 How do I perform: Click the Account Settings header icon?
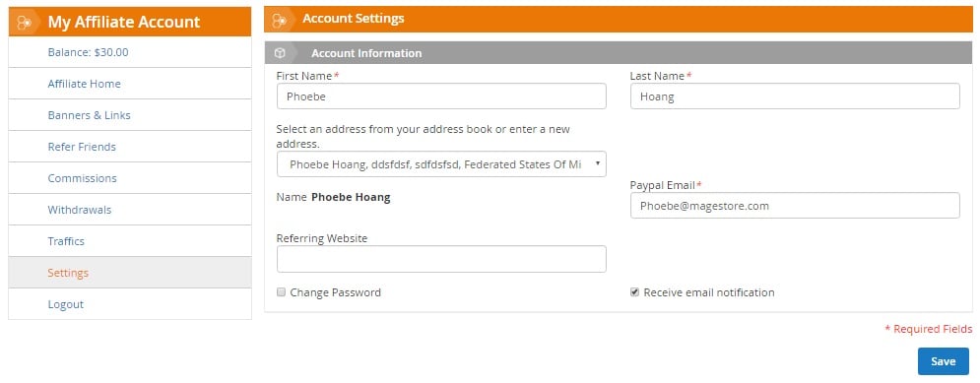point(279,20)
